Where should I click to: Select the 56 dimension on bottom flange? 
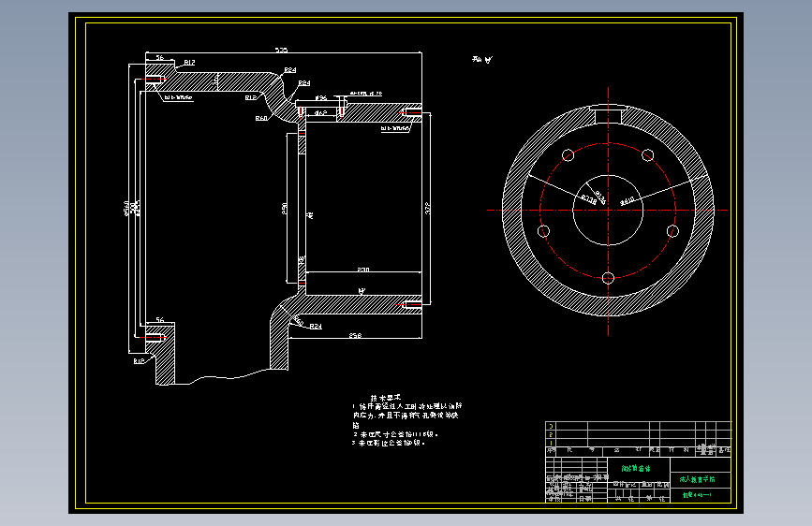159,319
